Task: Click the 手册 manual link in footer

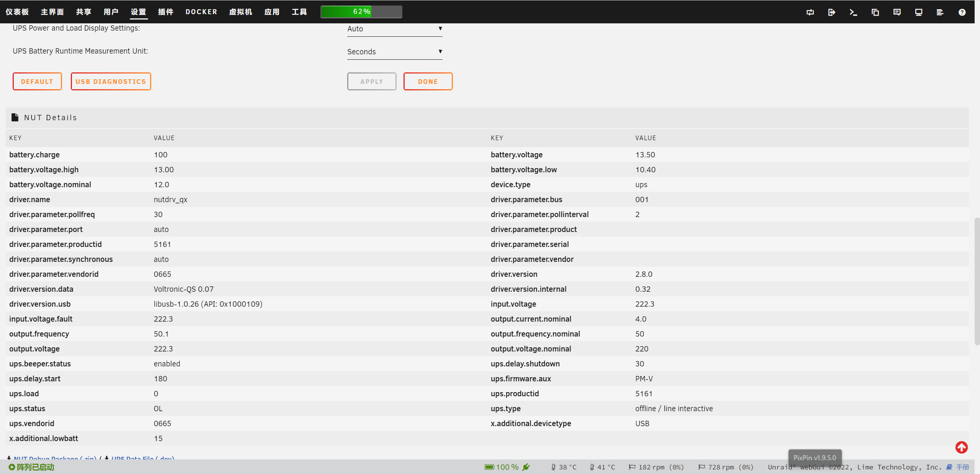Action: (x=962, y=467)
